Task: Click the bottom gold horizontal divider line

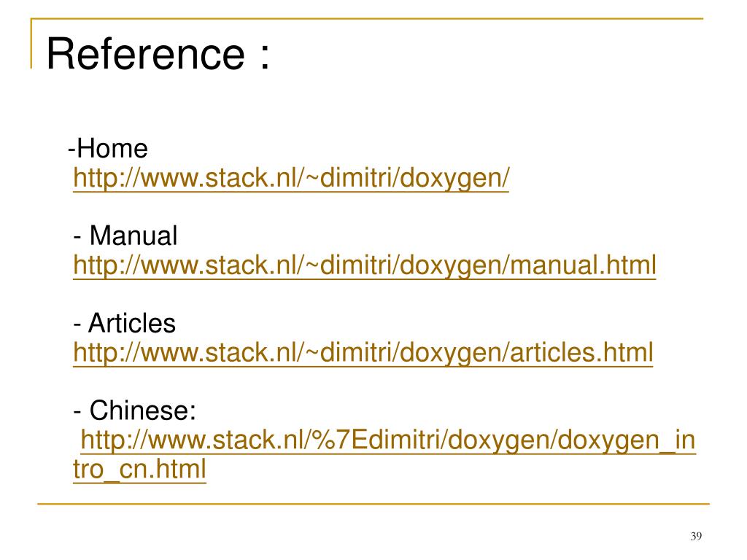Action: (373, 503)
